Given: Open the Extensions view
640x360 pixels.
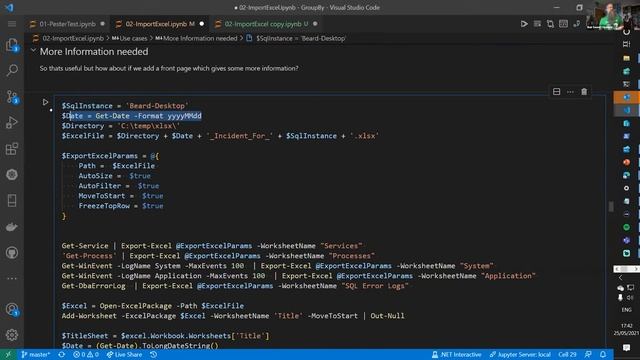Looking at the screenshot, I should tap(12, 149).
